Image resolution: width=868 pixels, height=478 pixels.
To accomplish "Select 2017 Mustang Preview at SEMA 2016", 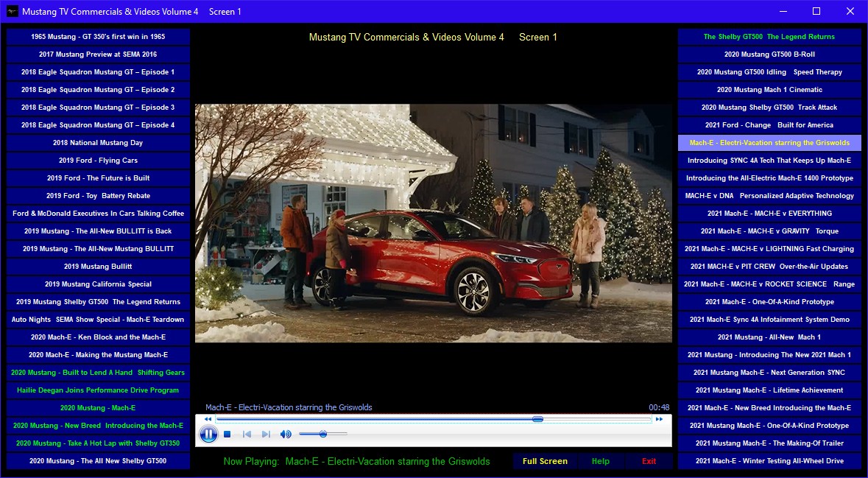I will (98, 55).
